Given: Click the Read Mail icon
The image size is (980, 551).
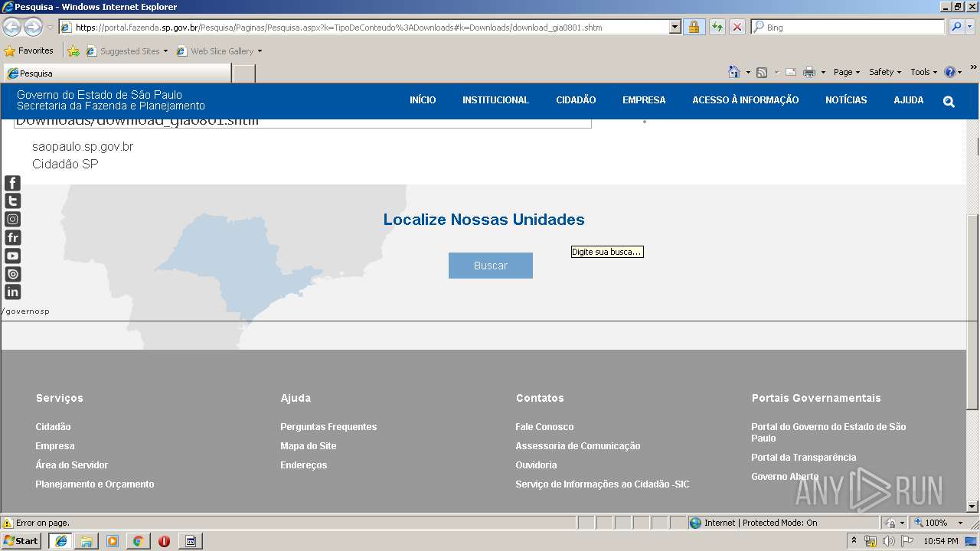Looking at the screenshot, I should [791, 72].
